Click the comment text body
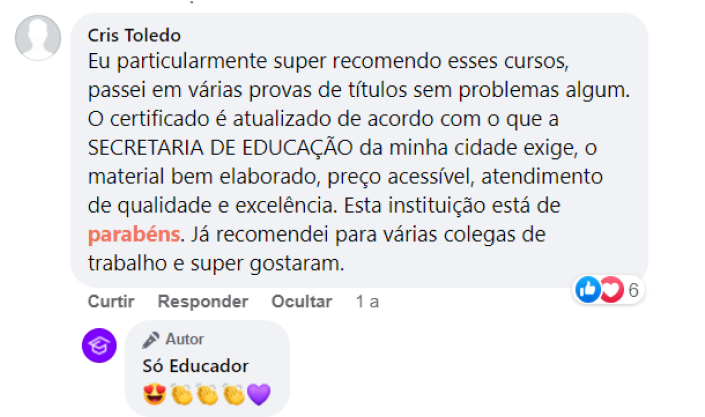 358,162
